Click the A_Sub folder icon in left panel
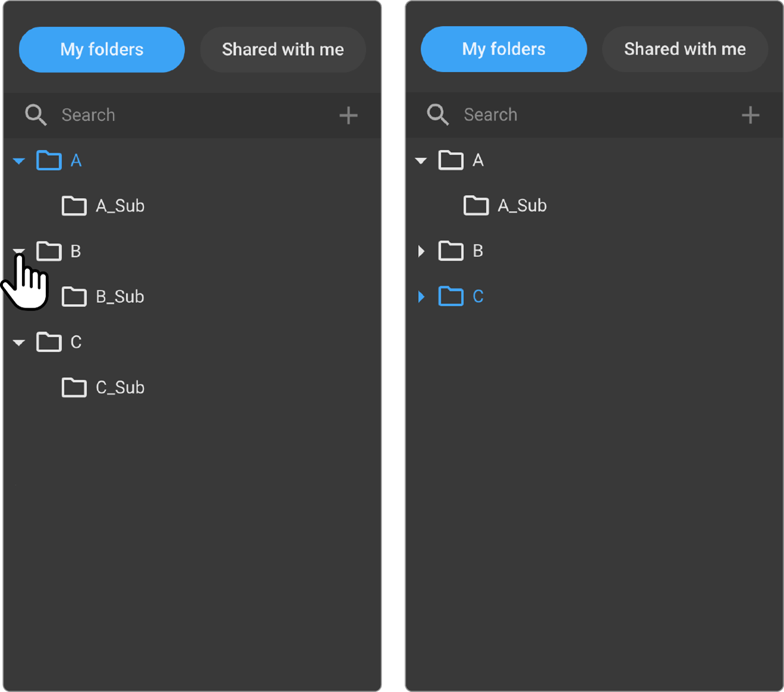Screen dimensions: 784x692 pos(74,206)
